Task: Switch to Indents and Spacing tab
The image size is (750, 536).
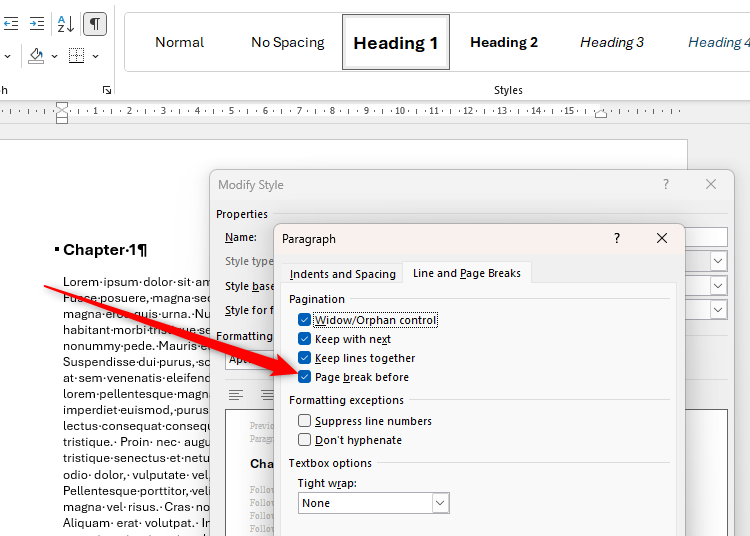Action: (342, 274)
